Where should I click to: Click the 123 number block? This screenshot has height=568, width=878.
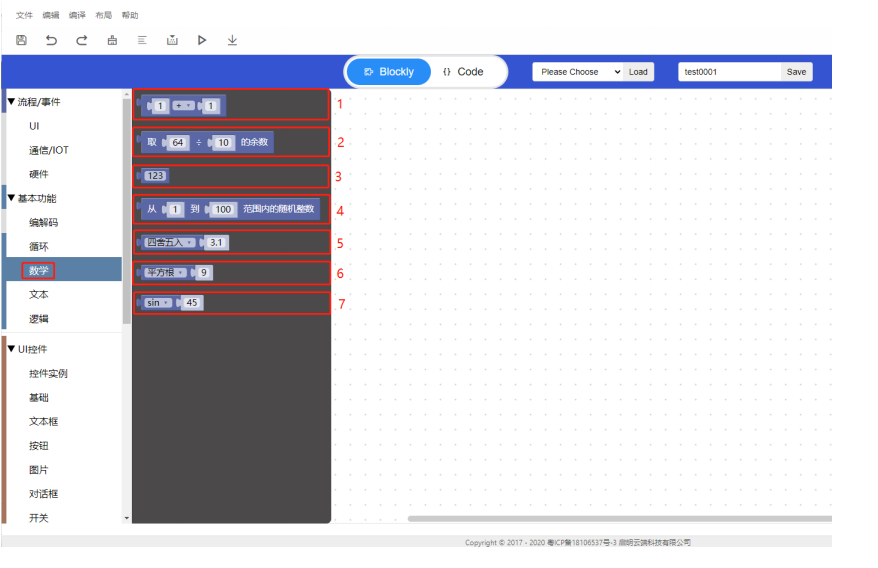pos(155,176)
